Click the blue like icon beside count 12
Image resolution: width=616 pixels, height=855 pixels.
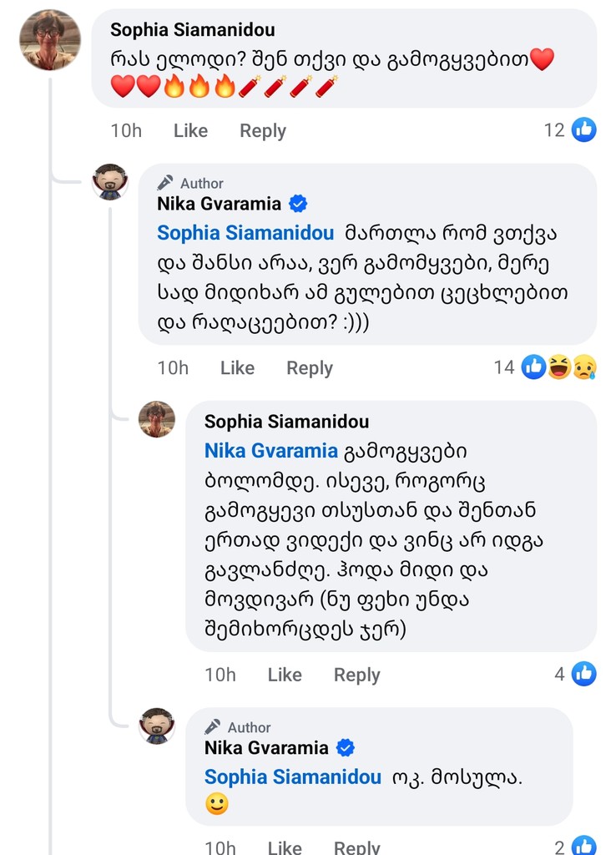pos(584,130)
